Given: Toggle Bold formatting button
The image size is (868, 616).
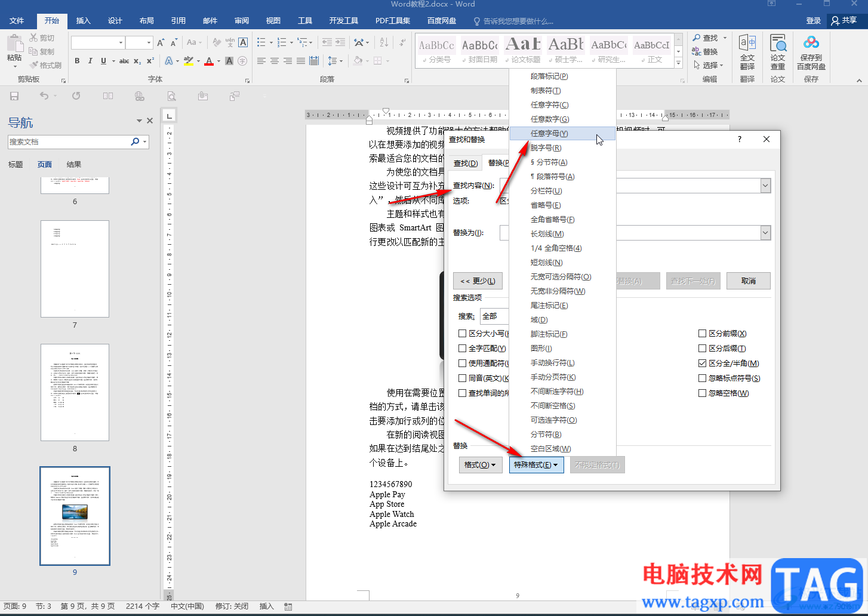Looking at the screenshot, I should click(77, 61).
